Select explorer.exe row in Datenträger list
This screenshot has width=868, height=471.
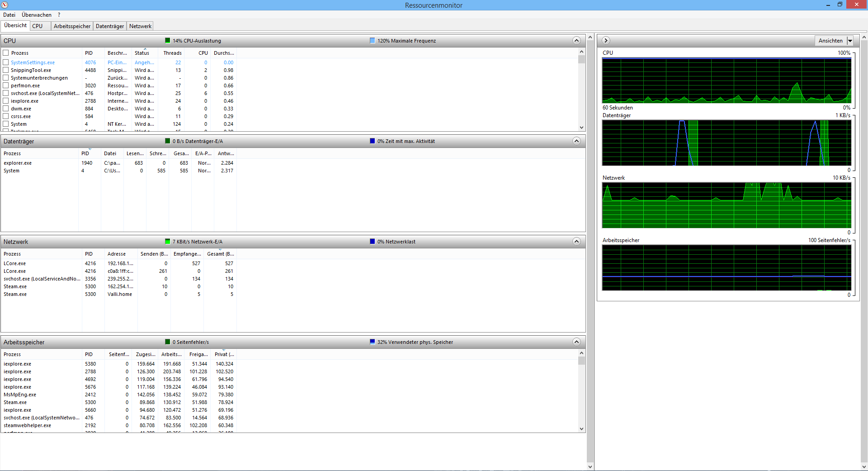(118, 163)
